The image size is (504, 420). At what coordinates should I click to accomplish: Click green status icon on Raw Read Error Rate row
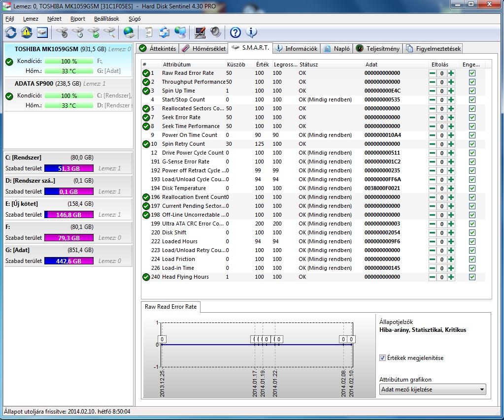point(146,73)
